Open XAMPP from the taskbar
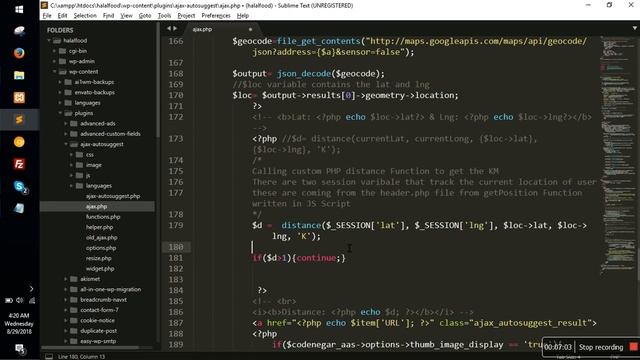 pyautogui.click(x=19, y=97)
